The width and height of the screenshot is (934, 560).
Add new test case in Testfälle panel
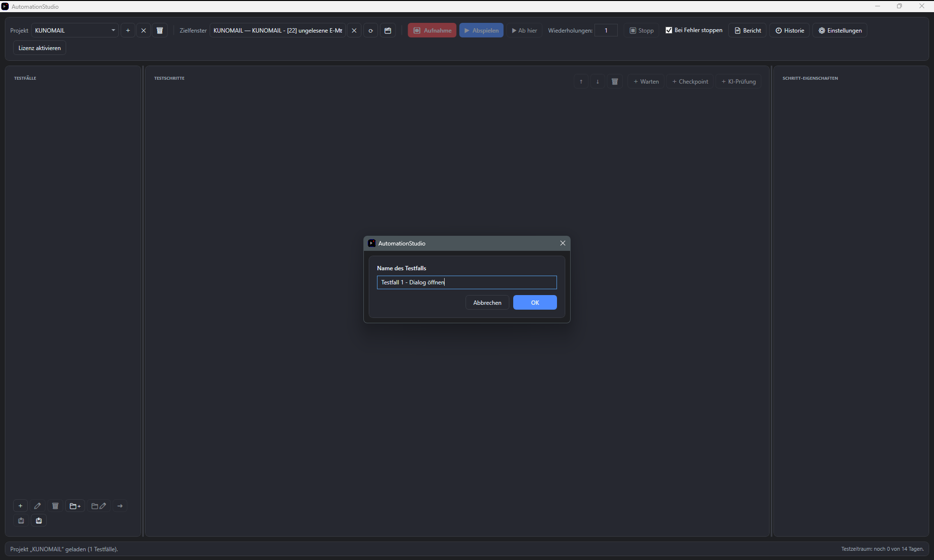pos(20,506)
